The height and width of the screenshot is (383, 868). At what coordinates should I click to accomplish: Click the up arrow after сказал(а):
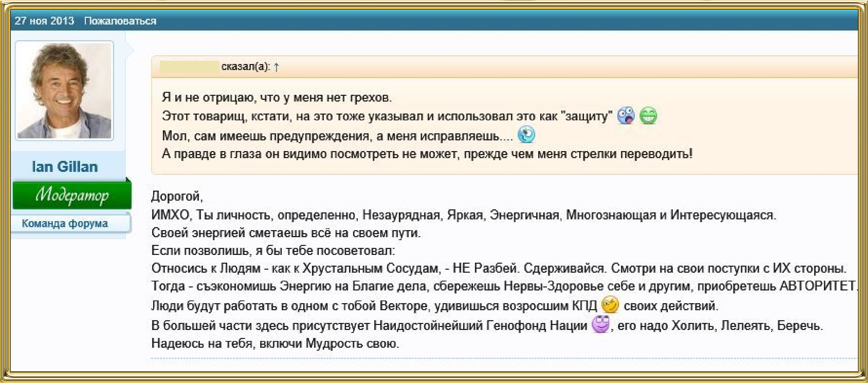click(276, 67)
